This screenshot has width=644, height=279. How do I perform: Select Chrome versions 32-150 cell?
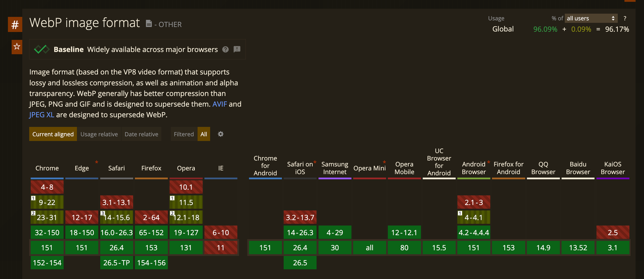47,232
